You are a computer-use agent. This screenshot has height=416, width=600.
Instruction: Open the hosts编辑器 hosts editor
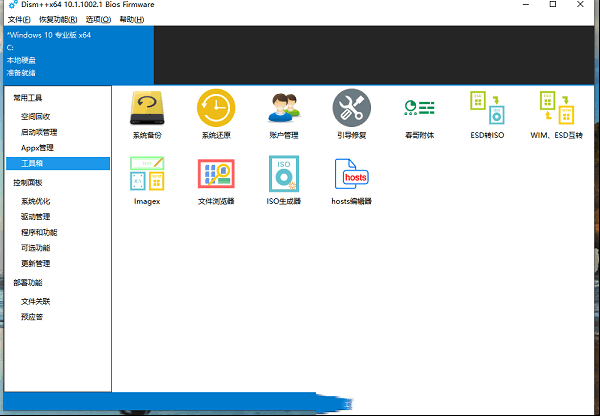pyautogui.click(x=352, y=180)
